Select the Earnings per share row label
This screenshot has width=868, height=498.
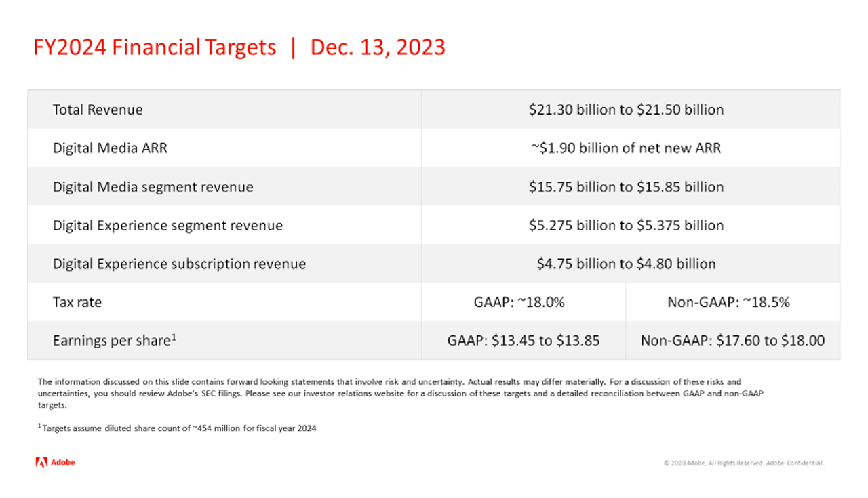(x=114, y=341)
